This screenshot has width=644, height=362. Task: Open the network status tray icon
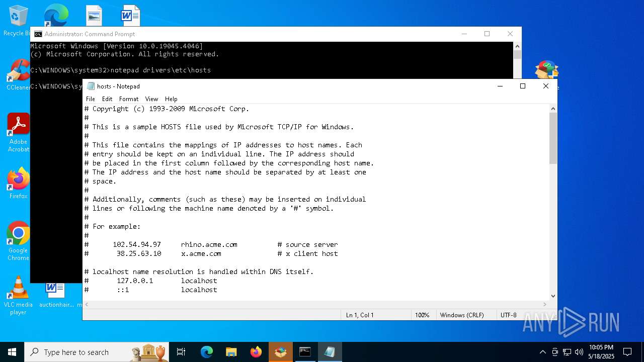pos(567,352)
